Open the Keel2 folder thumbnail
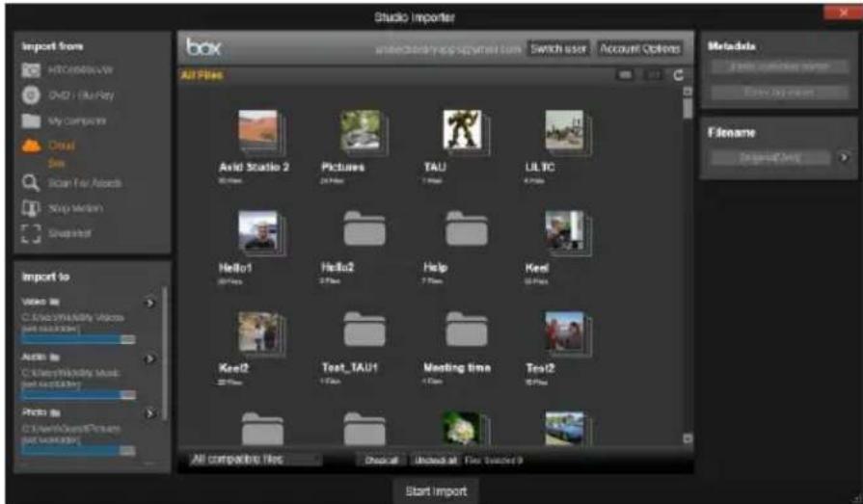This screenshot has width=863, height=504. [260, 333]
